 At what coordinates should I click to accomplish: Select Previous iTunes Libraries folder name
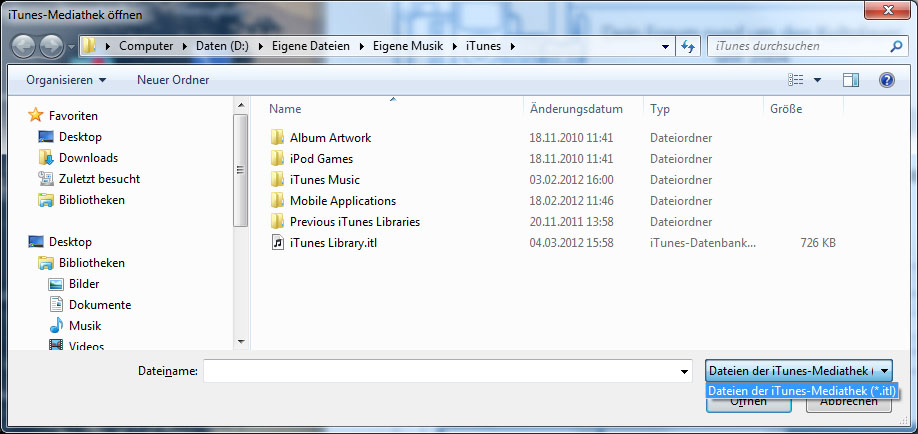tap(355, 222)
